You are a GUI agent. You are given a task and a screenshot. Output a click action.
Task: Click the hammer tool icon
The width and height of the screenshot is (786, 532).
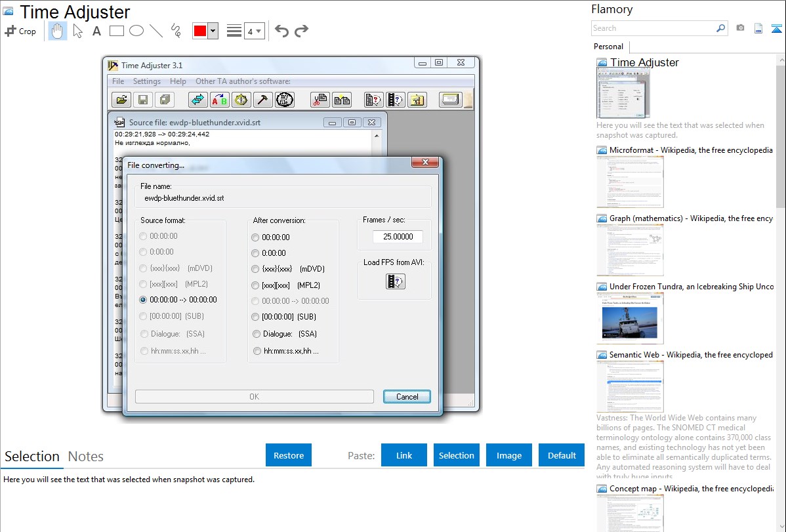[x=262, y=100]
